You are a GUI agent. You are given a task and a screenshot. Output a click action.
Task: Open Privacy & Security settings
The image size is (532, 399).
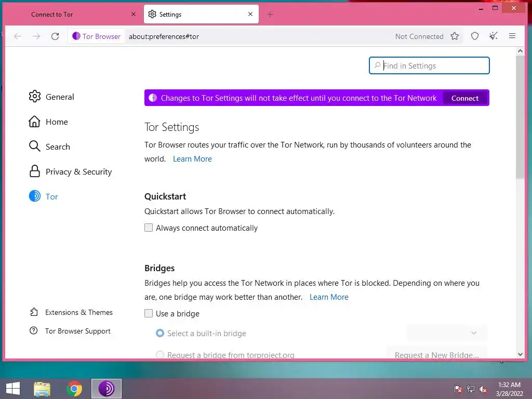(70, 171)
